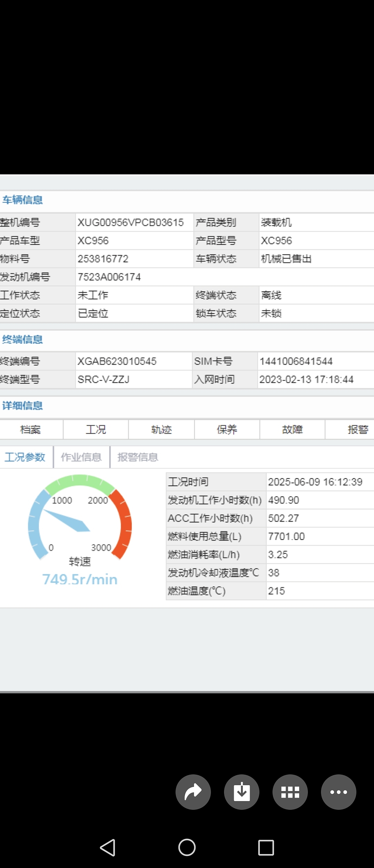Switch to the 档案 tab

[x=31, y=429]
